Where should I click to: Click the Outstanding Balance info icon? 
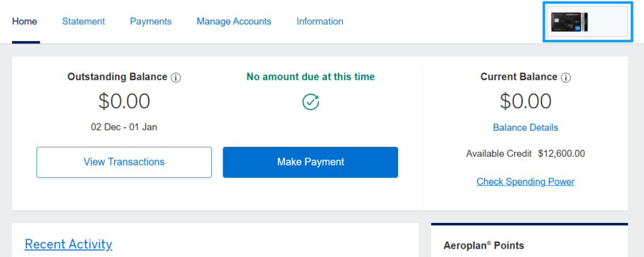[x=176, y=77]
